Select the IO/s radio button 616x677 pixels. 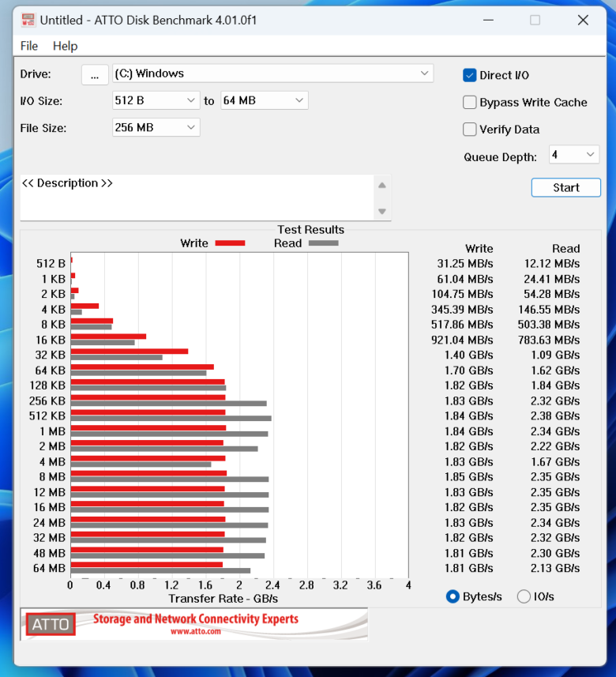[x=524, y=596]
